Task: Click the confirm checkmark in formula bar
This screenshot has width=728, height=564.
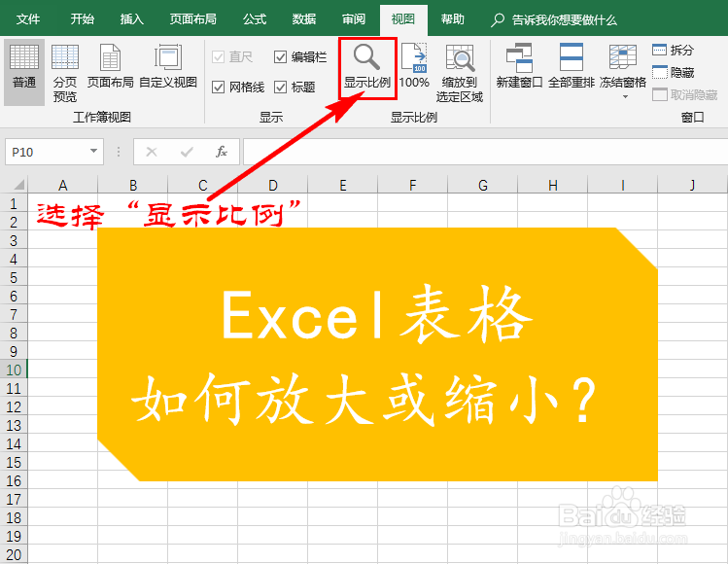Action: coord(187,152)
